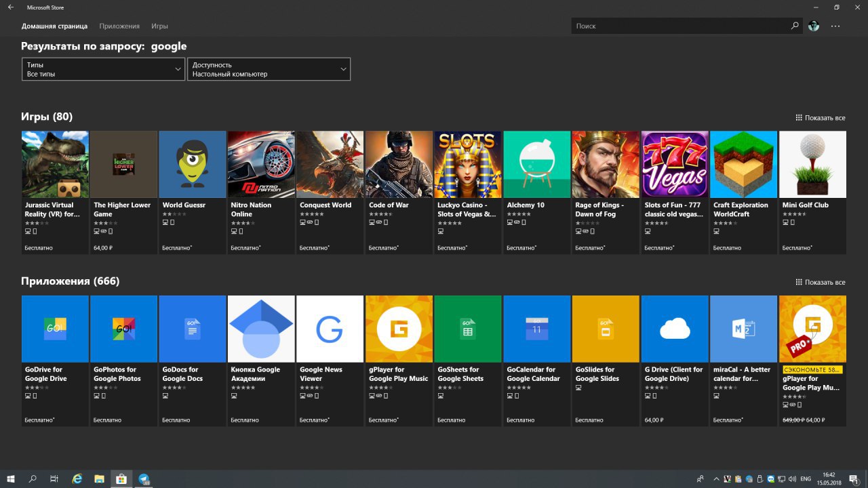
Task: Launch Internet Explorer from taskbar
Action: 77,479
